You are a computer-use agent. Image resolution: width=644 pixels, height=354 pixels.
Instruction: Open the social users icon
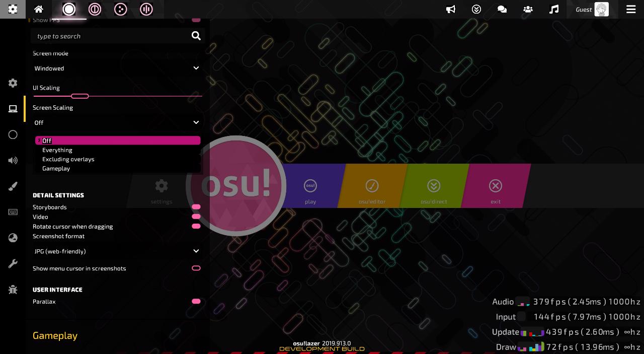(x=528, y=9)
